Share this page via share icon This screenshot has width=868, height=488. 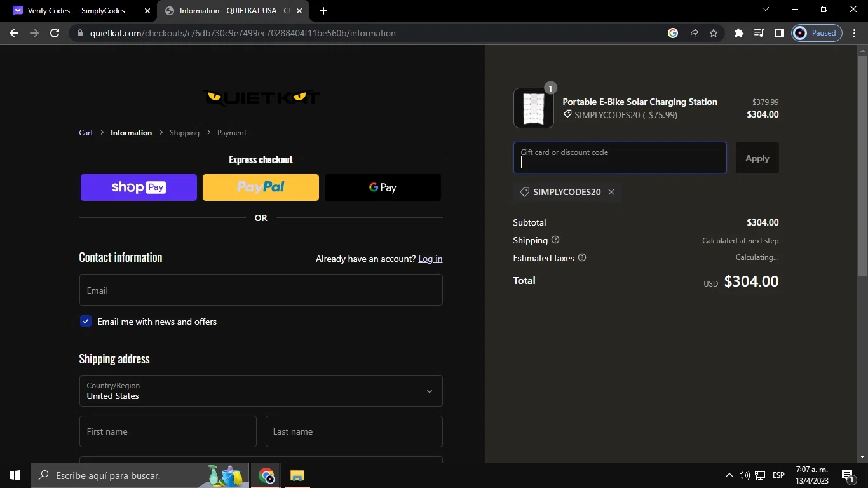click(693, 33)
